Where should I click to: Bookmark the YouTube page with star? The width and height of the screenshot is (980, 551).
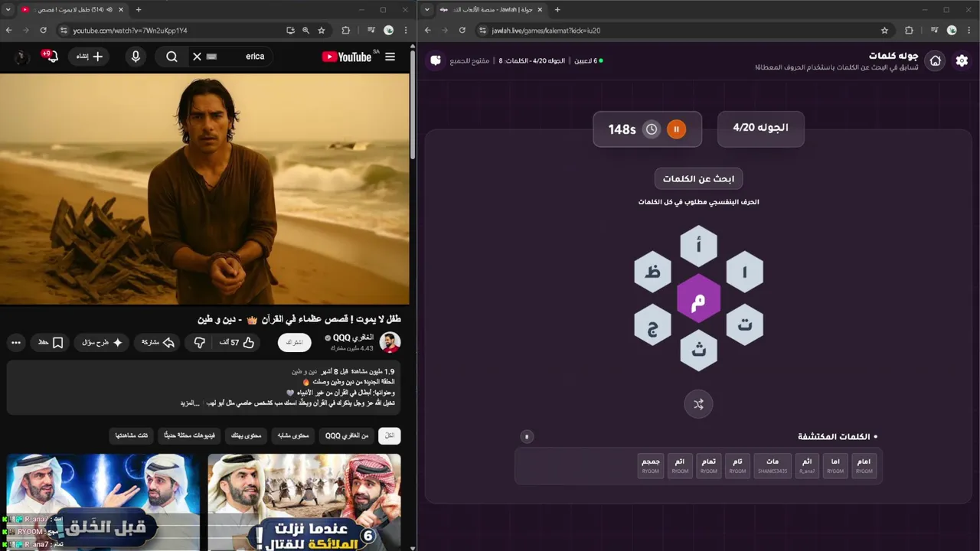click(x=322, y=31)
